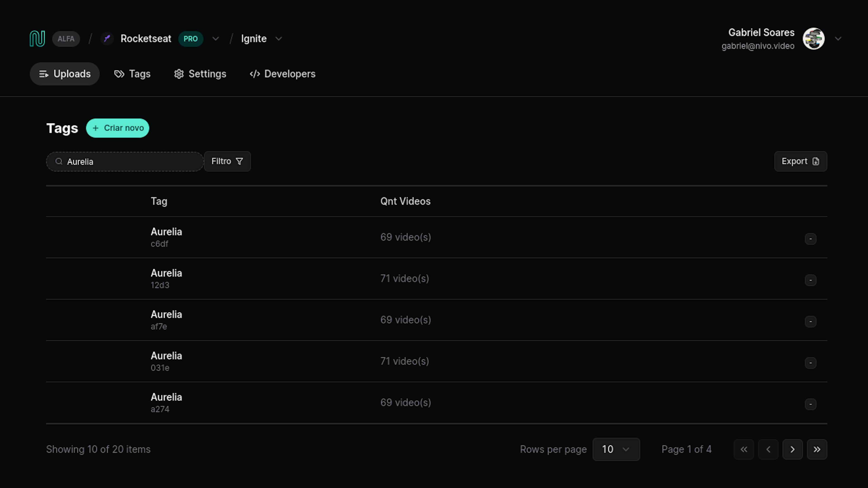The height and width of the screenshot is (488, 868).
Task: Open the Settings tab
Action: point(200,74)
